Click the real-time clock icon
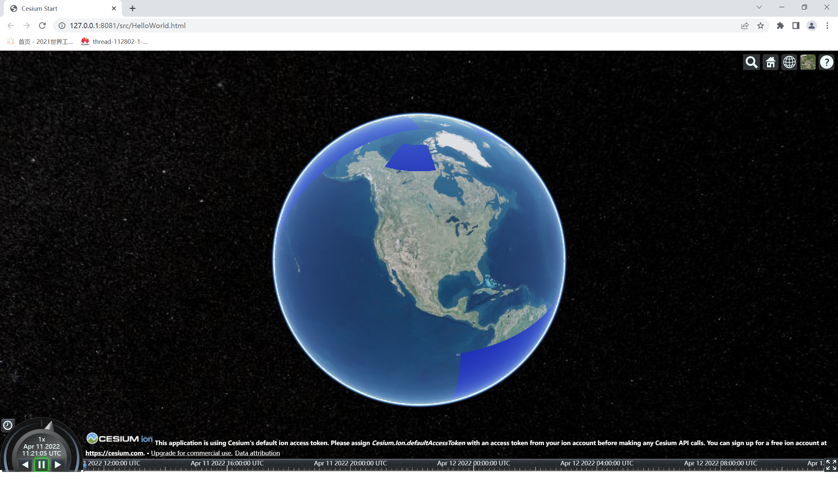This screenshot has width=838, height=504. (8, 425)
